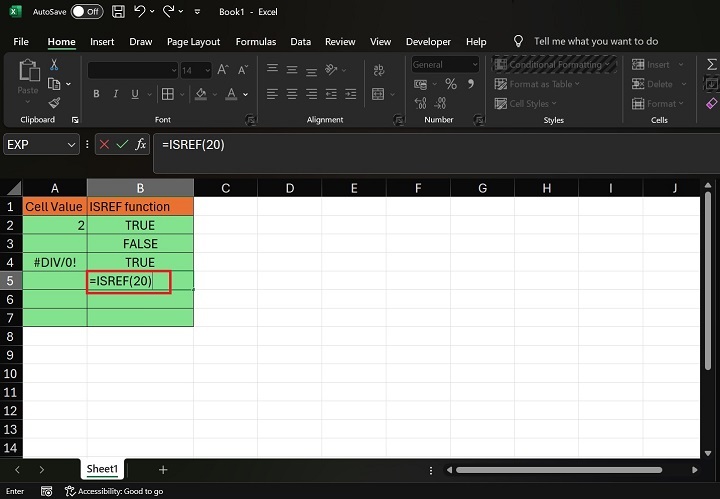This screenshot has height=499, width=720.
Task: Increase font size with large A icon
Action: point(223,70)
